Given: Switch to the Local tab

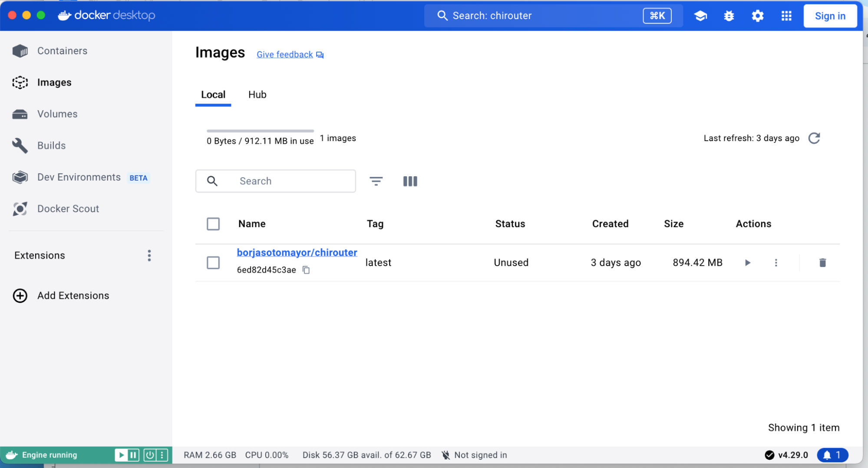Looking at the screenshot, I should [x=213, y=95].
